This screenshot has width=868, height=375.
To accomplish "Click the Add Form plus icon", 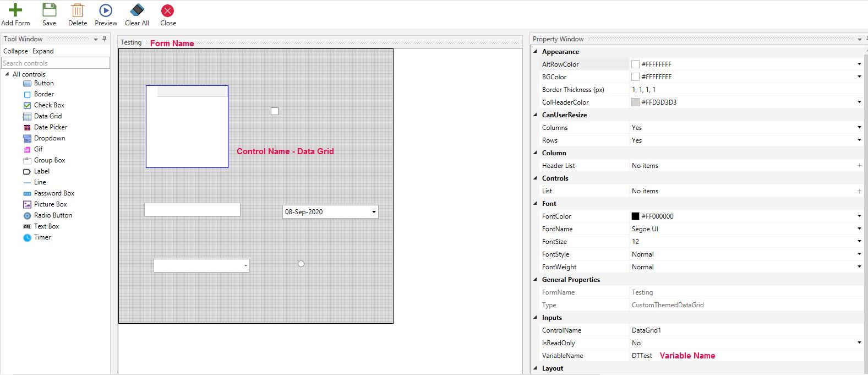I will 15,10.
